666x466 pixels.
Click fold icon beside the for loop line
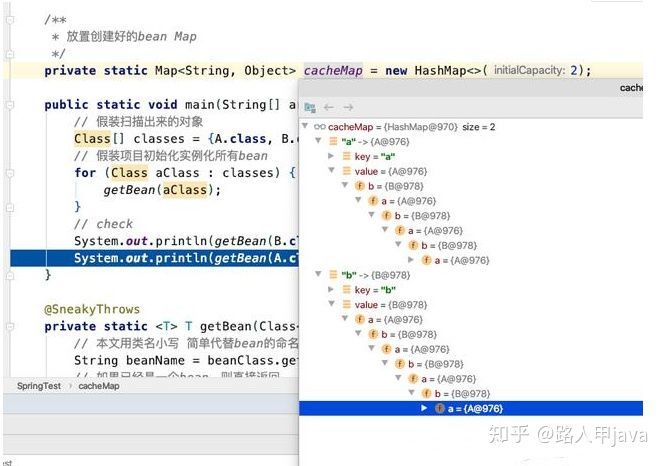[x=9, y=173]
